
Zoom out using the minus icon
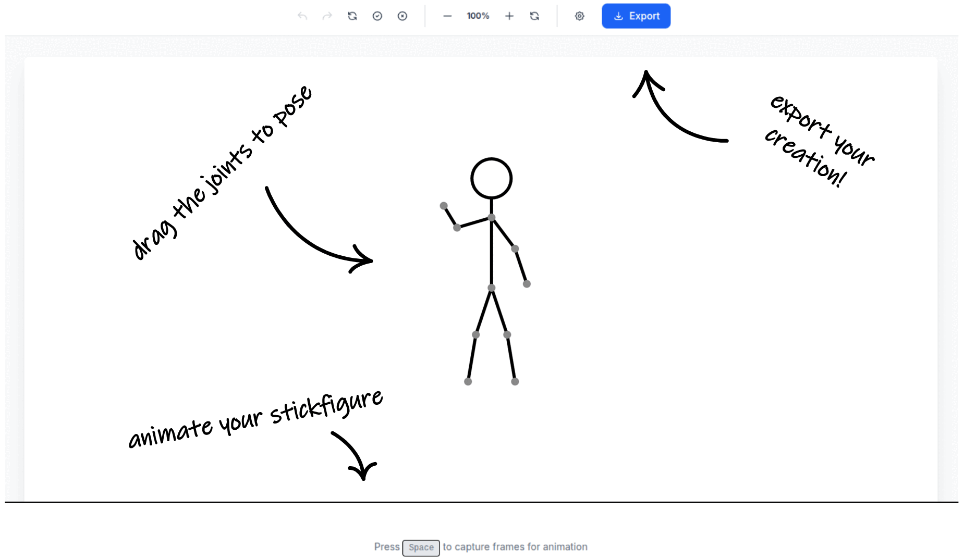click(x=447, y=16)
